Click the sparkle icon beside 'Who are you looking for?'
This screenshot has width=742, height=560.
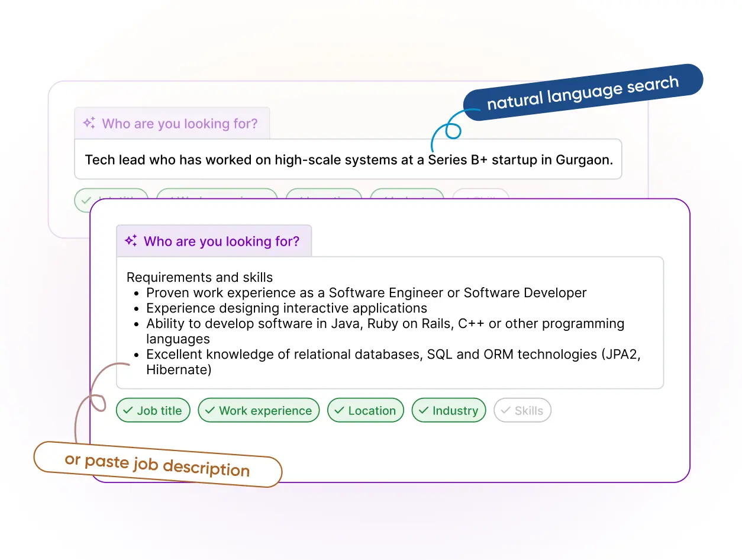130,241
